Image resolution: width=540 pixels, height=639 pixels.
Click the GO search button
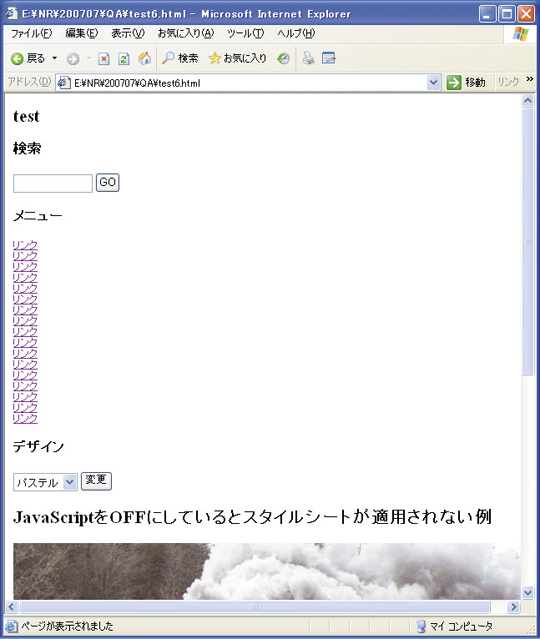108,182
